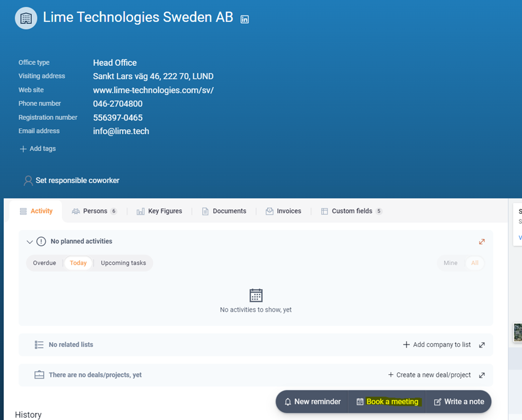The height and width of the screenshot is (420, 522).
Task: Click Set responsible coworker
Action: point(72,181)
